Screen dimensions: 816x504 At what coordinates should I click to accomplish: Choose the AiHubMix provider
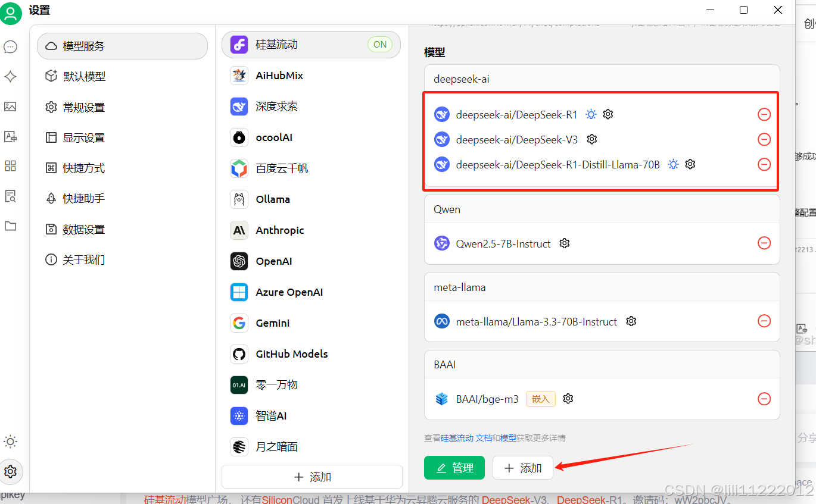pos(312,76)
